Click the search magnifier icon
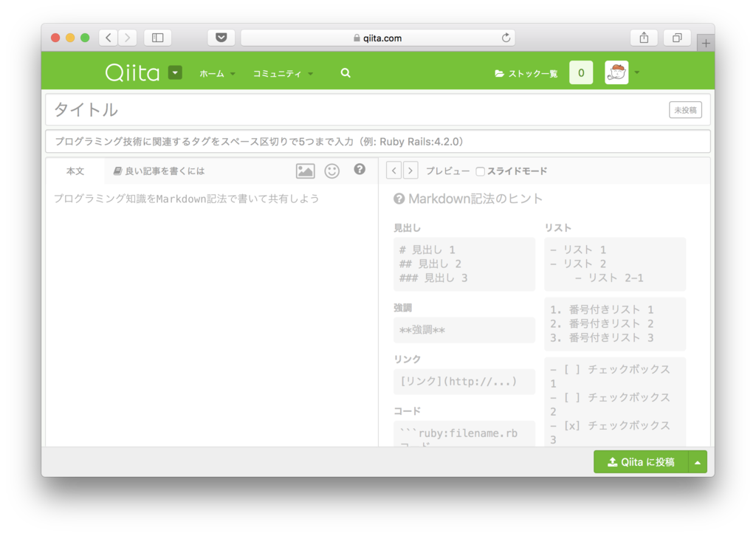756x536 pixels. click(346, 73)
